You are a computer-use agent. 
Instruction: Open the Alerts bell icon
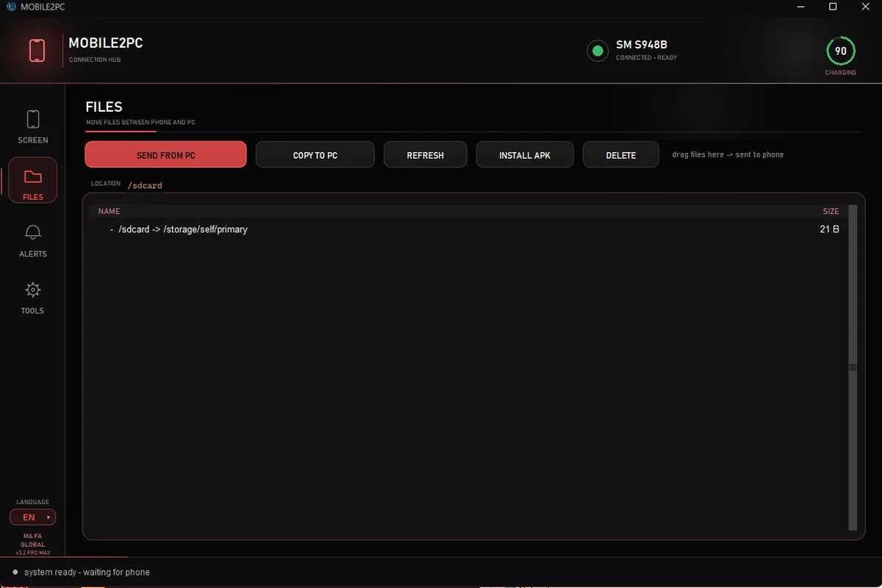33,233
